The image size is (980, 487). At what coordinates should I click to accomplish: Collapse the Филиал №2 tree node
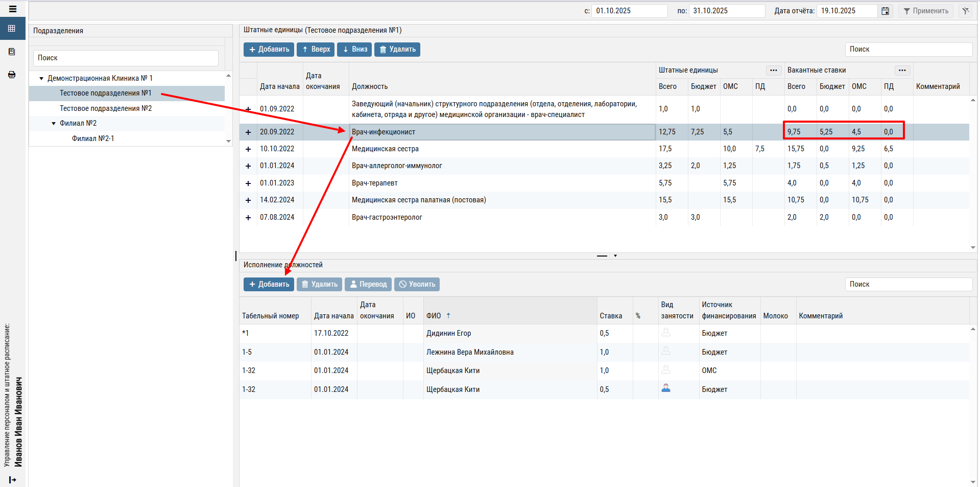click(54, 123)
